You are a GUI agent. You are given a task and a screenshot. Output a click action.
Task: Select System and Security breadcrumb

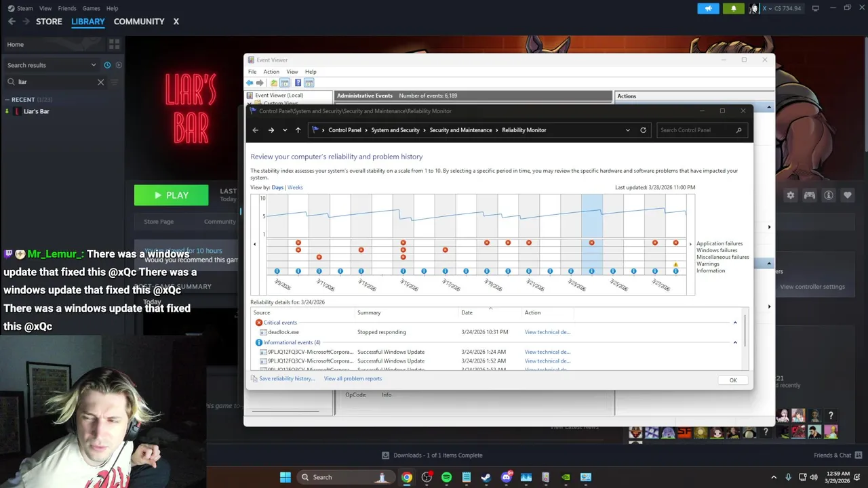click(x=395, y=130)
